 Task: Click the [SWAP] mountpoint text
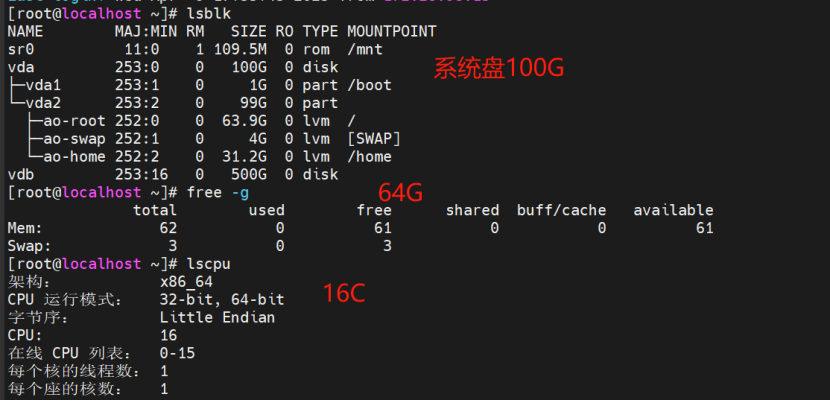coord(374,139)
